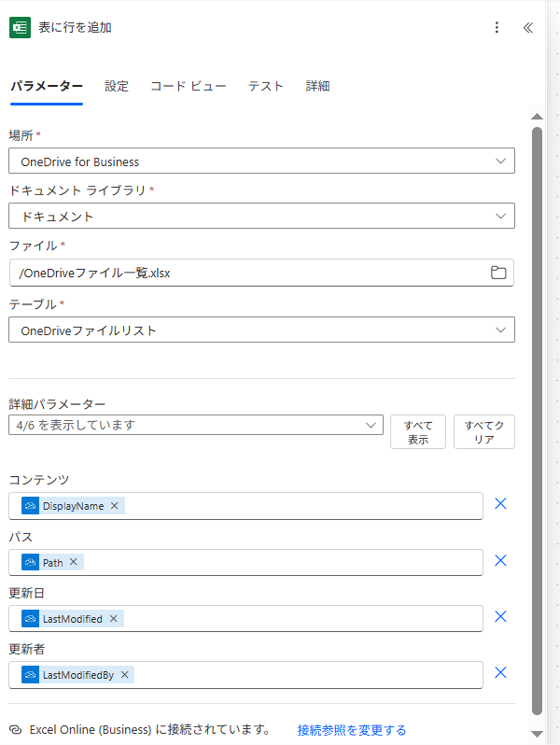Remove the DisplayName token
The width and height of the screenshot is (560, 745).
[115, 506]
